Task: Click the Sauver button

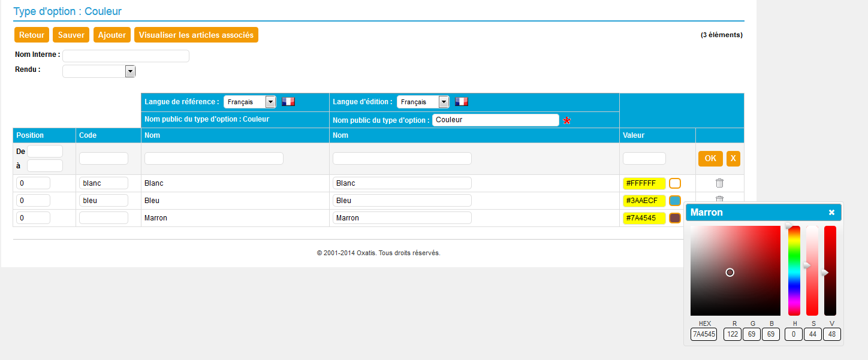Action: pyautogui.click(x=71, y=35)
